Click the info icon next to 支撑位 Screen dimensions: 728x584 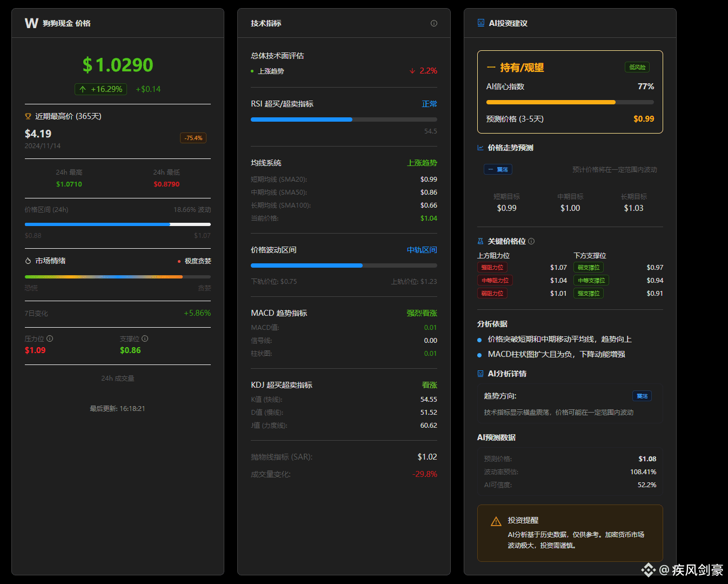pos(145,339)
